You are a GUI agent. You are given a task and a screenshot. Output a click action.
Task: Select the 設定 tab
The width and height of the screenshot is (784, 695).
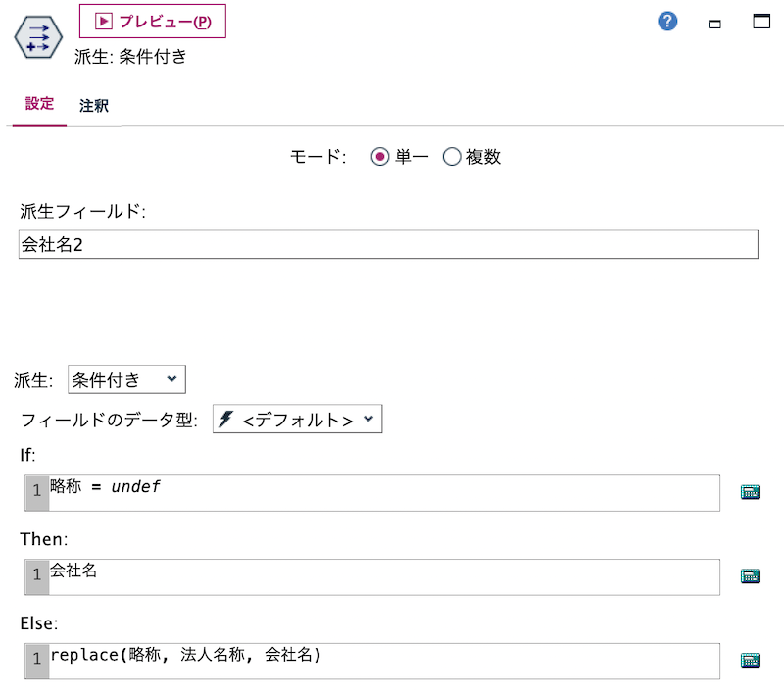pos(38,106)
